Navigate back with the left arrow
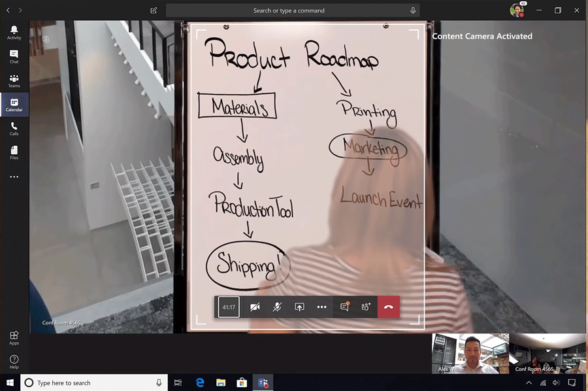 [x=8, y=10]
